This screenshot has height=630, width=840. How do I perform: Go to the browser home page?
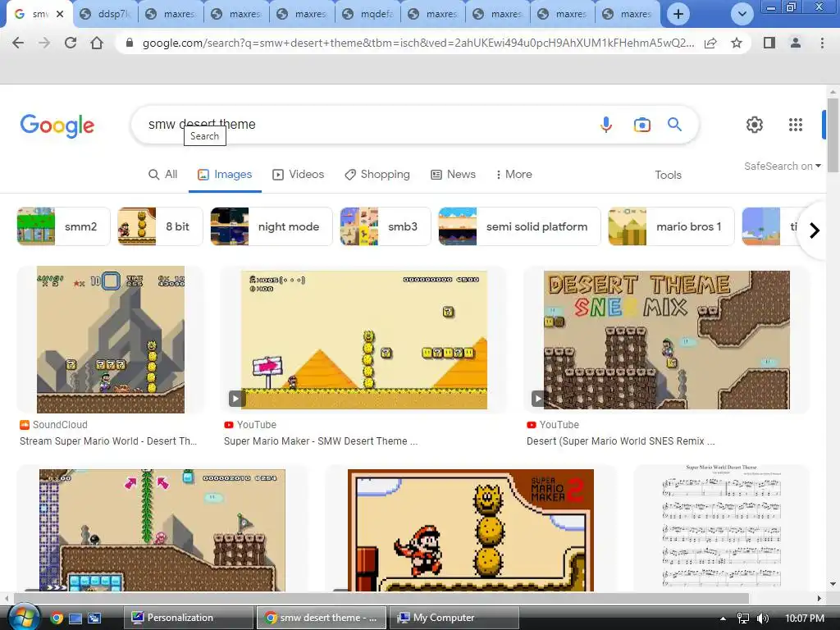point(97,43)
